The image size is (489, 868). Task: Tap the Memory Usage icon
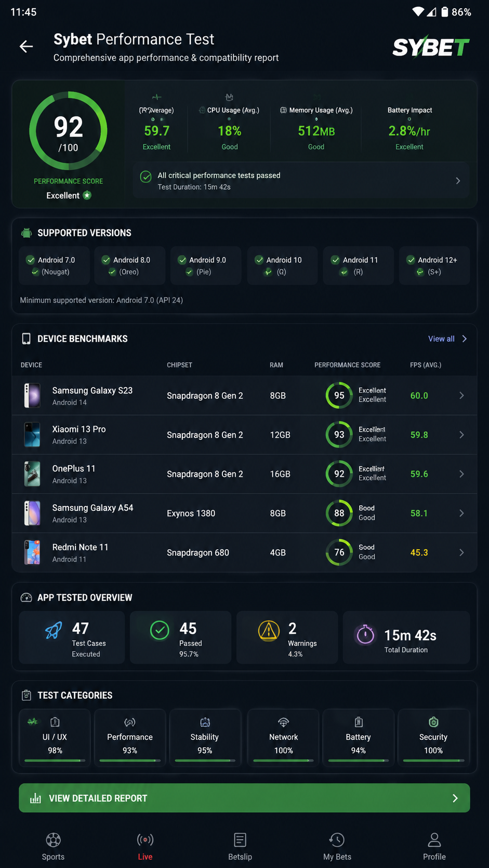[283, 110]
